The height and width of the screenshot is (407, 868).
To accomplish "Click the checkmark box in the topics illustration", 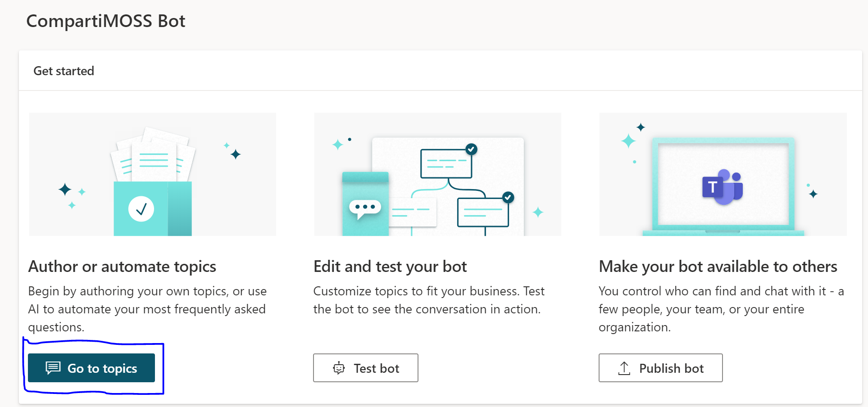I will [x=141, y=208].
